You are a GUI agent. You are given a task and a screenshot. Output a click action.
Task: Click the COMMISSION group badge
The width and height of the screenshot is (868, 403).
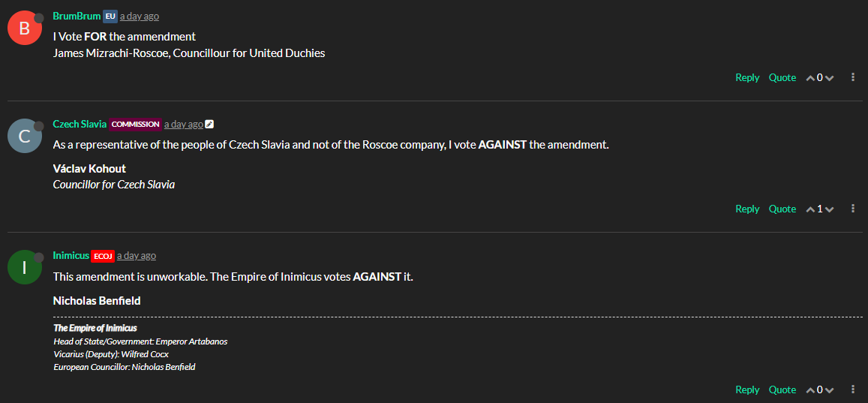coord(136,125)
